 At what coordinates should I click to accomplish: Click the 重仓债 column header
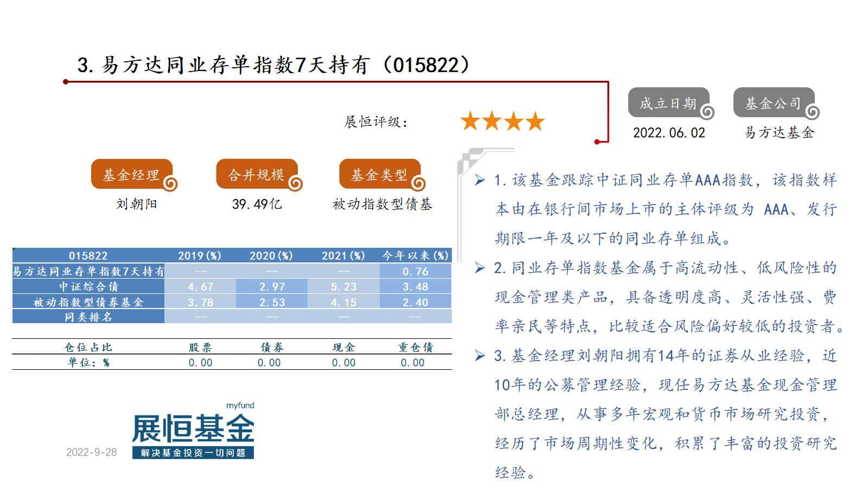tap(416, 347)
